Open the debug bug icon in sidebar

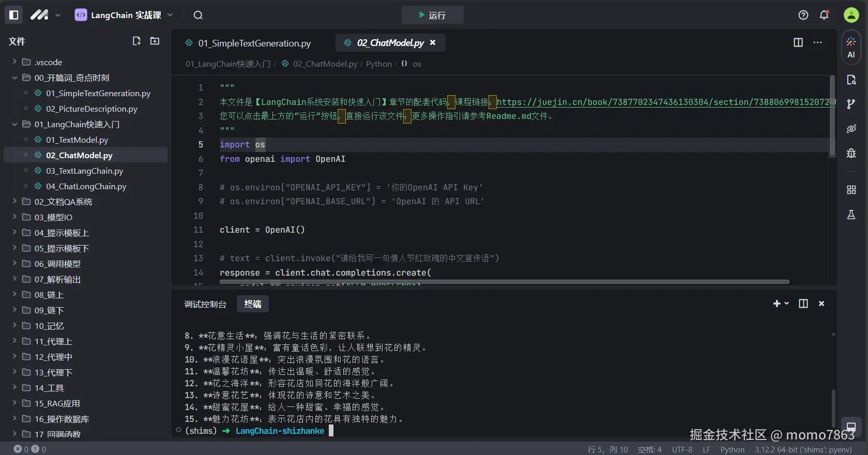851,153
